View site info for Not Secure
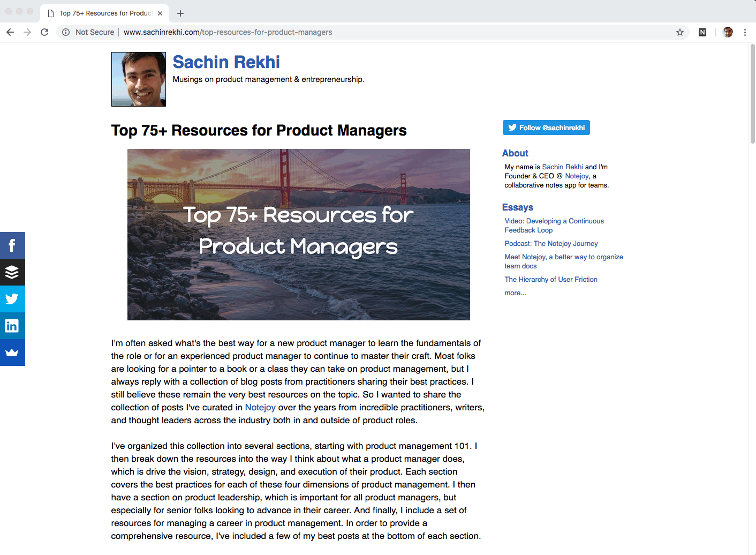The width and height of the screenshot is (756, 555). coord(88,32)
